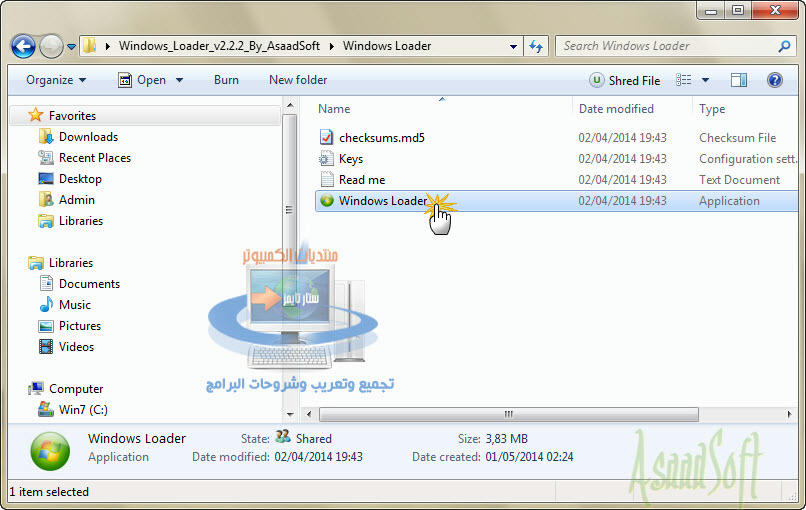Click the Shared state icon in details

click(283, 438)
